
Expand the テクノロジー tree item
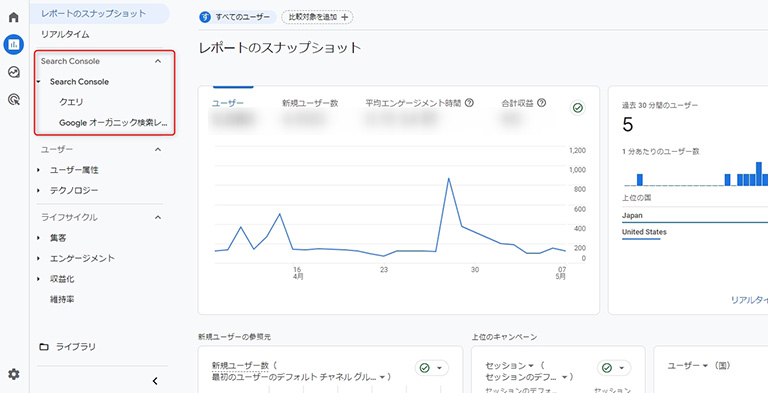coord(39,191)
